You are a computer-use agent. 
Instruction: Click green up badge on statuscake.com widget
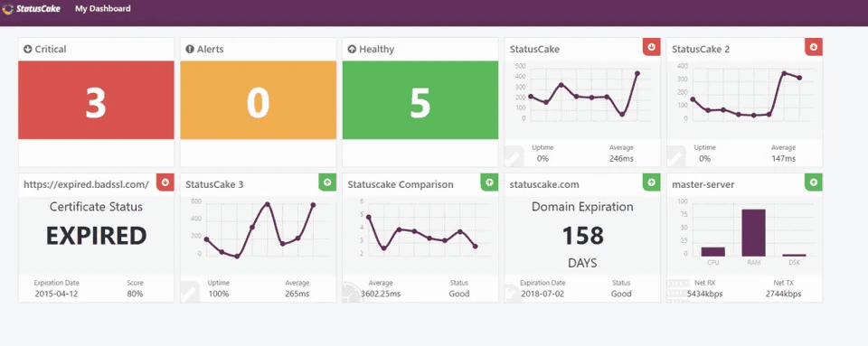pyautogui.click(x=652, y=182)
